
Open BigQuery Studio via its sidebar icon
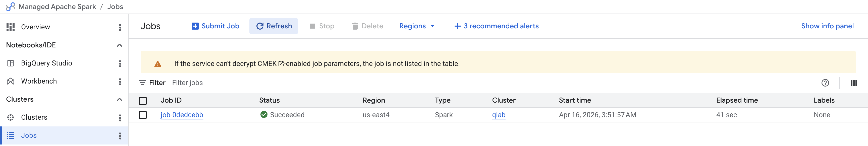(x=11, y=63)
